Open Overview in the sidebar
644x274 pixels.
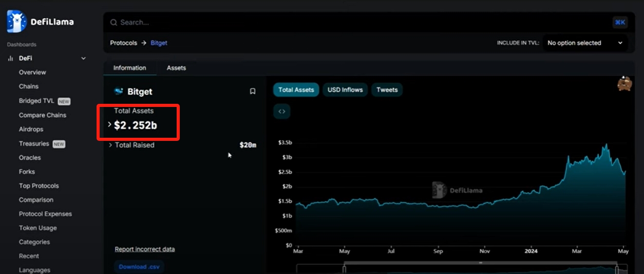tap(32, 72)
